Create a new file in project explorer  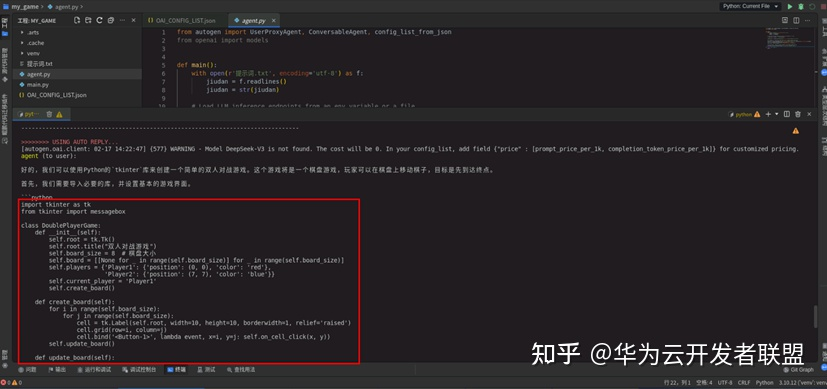coord(77,20)
